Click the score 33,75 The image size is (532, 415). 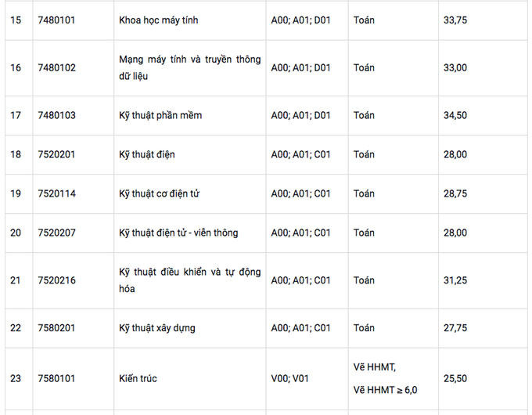point(455,20)
